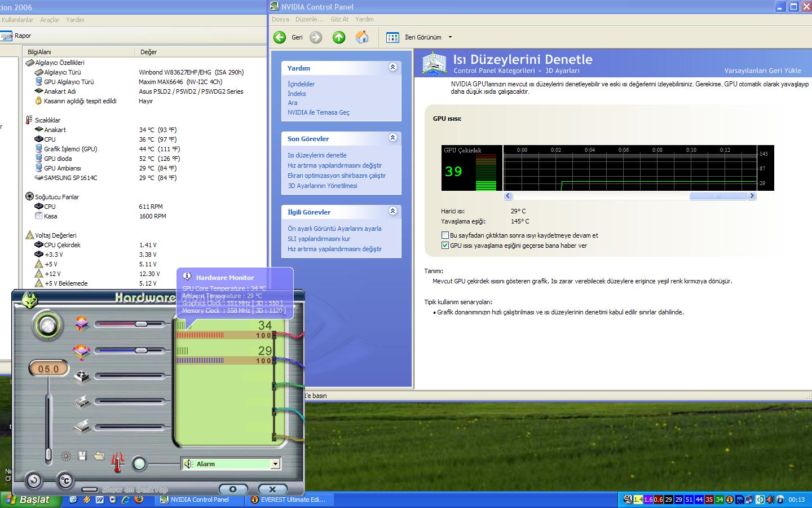Select the CPU Çekirdek voltage row
Image resolution: width=812 pixels, height=508 pixels.
tap(145, 245)
